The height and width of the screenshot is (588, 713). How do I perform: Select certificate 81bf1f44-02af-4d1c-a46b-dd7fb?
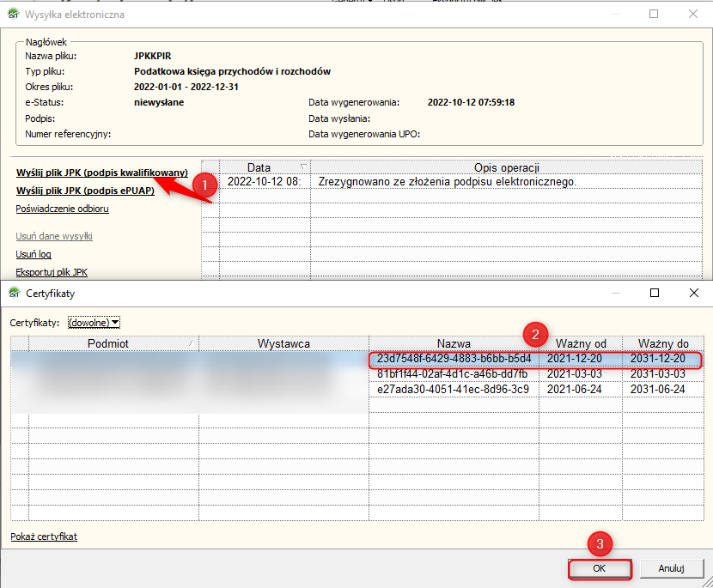coord(453,374)
